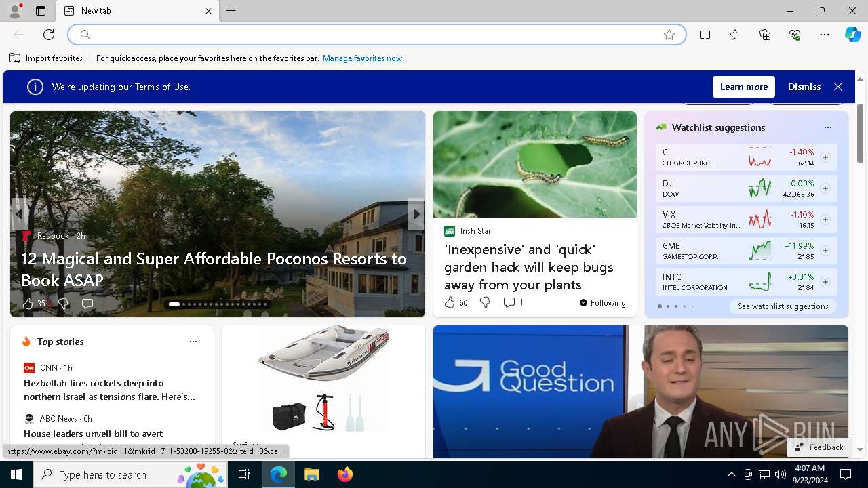Select the New tab browser tab
This screenshot has width=868, height=488.
pyautogui.click(x=138, y=11)
